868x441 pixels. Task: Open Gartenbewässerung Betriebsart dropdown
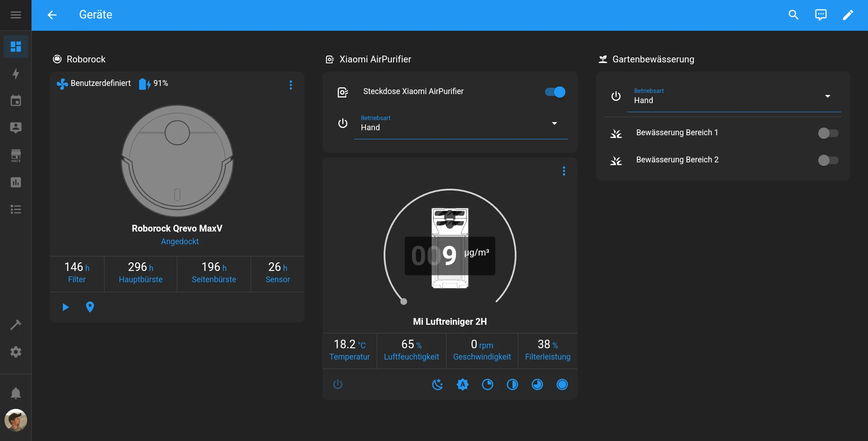(734, 97)
